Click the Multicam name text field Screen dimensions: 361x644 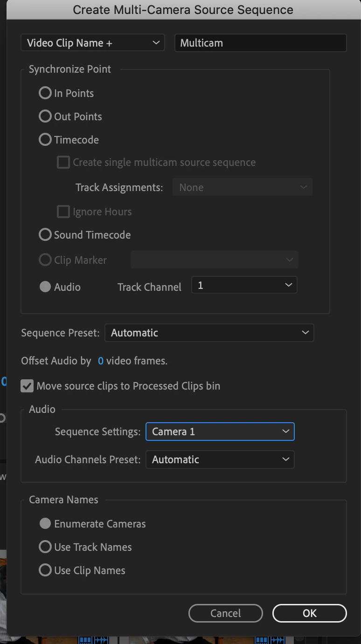[x=260, y=43]
